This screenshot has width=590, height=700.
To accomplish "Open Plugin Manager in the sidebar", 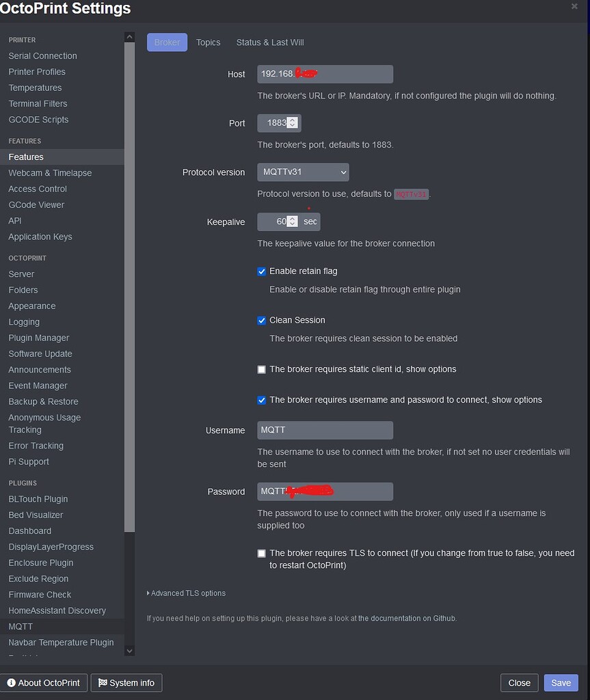I will tap(39, 338).
